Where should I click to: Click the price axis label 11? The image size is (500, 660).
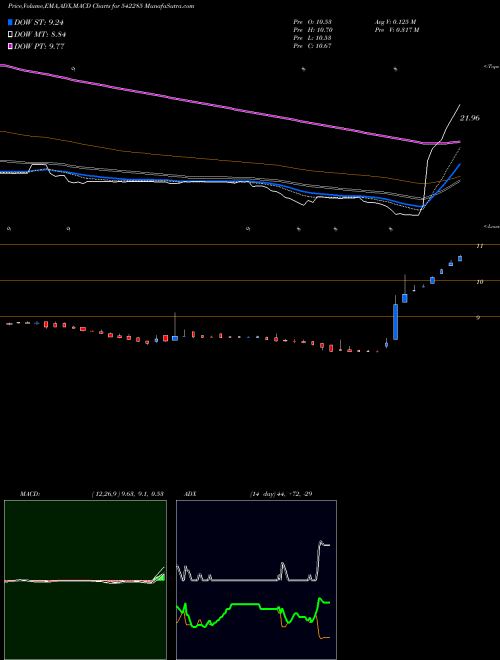(x=479, y=246)
